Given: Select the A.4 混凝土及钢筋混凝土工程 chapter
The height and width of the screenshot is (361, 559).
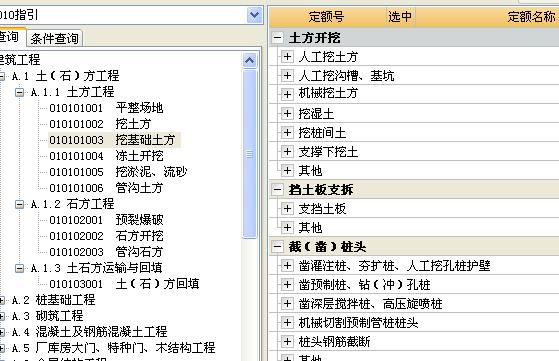Looking at the screenshot, I should (89, 332).
